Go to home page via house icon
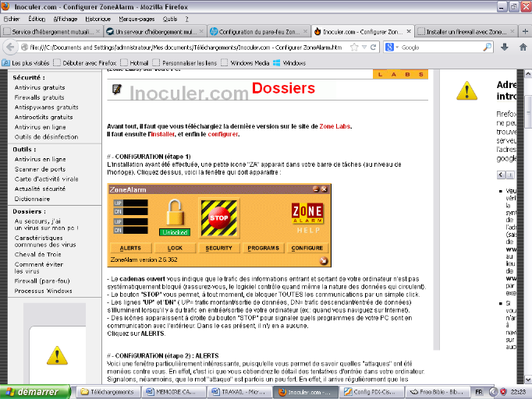532x399 pixels. (523, 47)
